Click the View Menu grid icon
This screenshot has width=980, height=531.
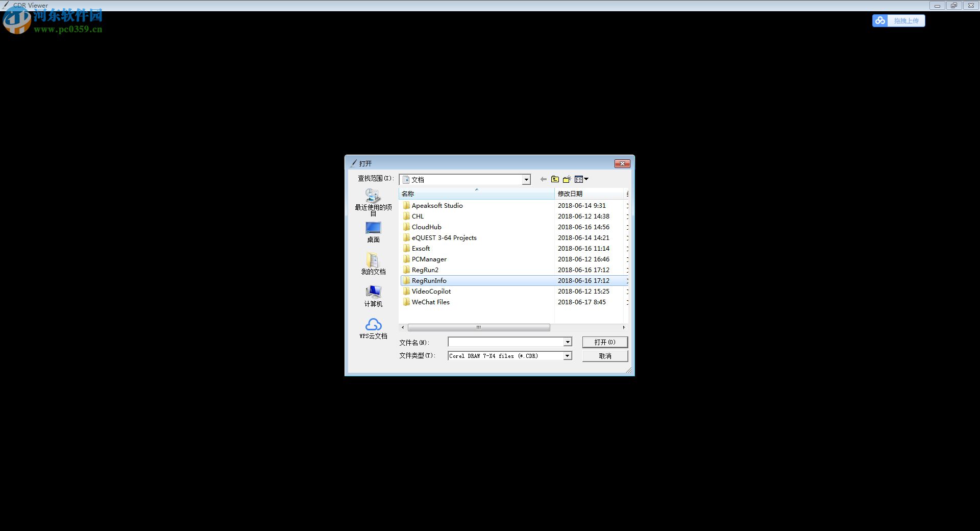(579, 179)
